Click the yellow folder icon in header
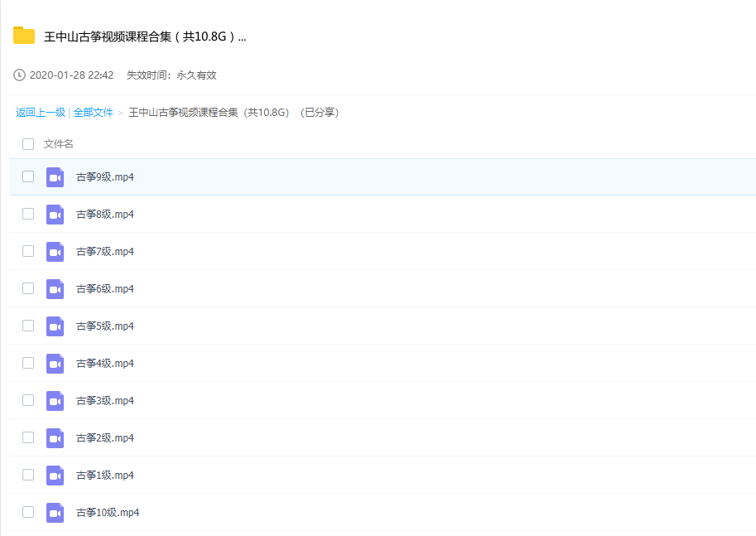Viewport: 756px width, 536px height. (x=24, y=36)
